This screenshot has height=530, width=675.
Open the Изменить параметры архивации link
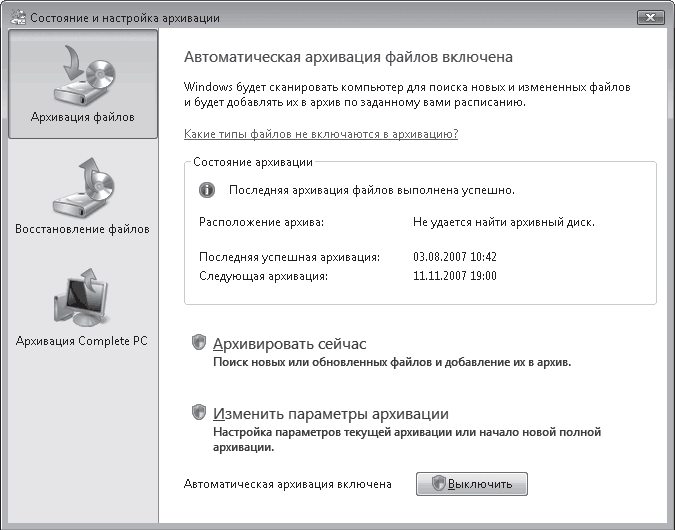(331, 413)
